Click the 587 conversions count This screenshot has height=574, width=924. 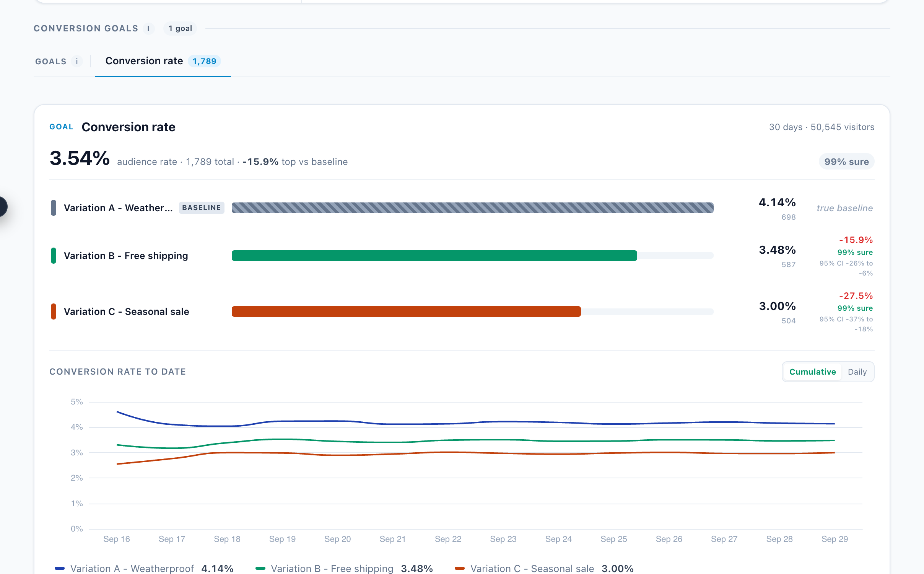tap(789, 265)
